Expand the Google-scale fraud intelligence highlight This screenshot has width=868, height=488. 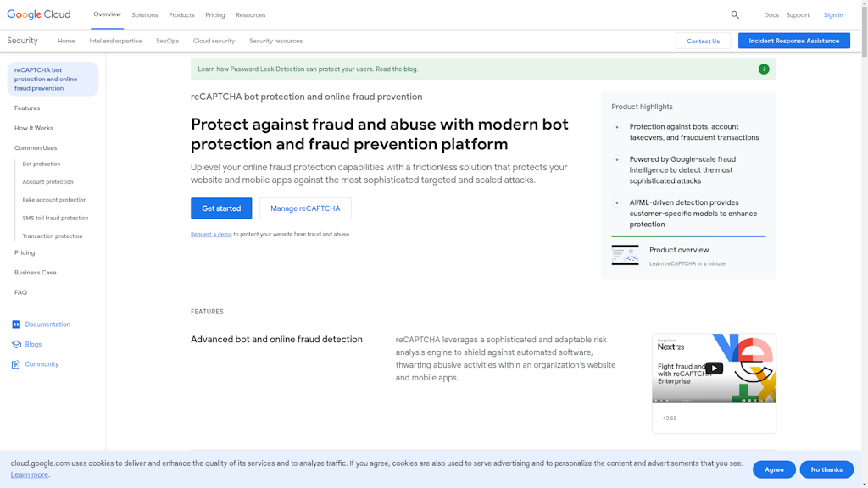point(617,159)
